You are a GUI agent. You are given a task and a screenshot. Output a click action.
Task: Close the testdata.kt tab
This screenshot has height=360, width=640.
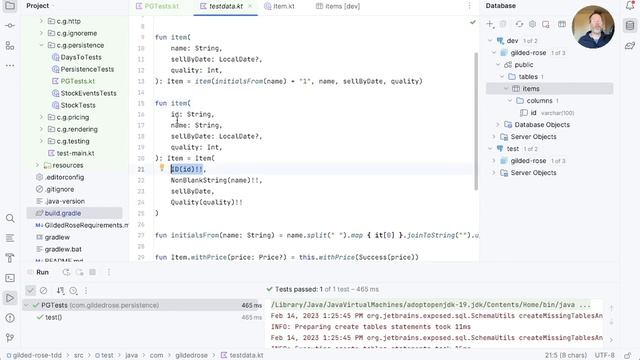click(x=250, y=6)
